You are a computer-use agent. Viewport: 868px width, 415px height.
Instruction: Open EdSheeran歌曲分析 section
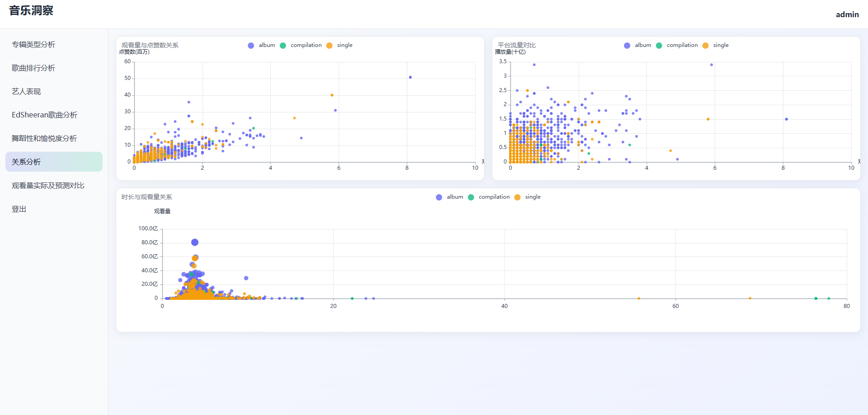[x=44, y=115]
